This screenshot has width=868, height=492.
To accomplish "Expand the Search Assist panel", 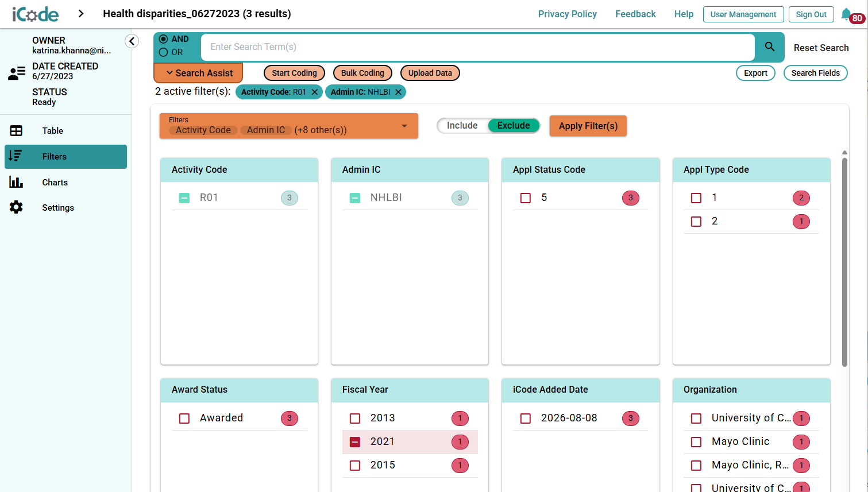I will [199, 73].
